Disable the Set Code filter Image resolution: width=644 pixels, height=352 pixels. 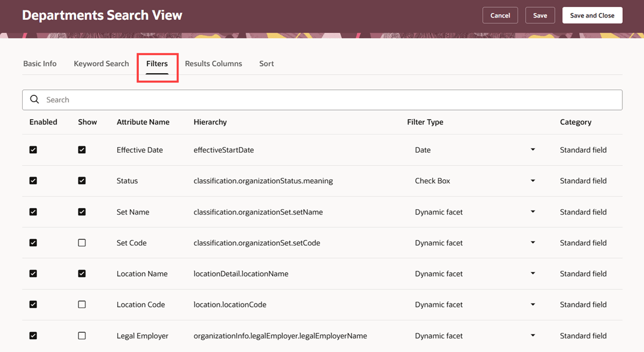click(33, 243)
